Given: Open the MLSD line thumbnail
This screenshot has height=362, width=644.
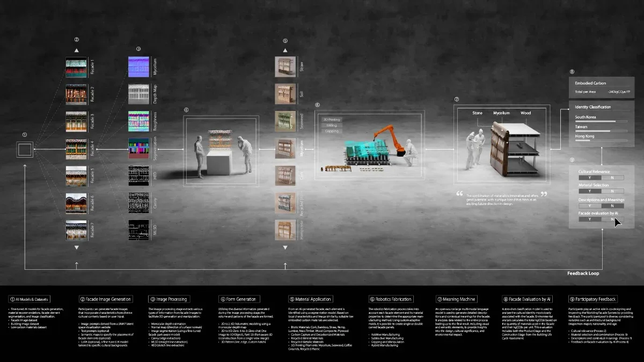Looking at the screenshot, I should [x=139, y=230].
